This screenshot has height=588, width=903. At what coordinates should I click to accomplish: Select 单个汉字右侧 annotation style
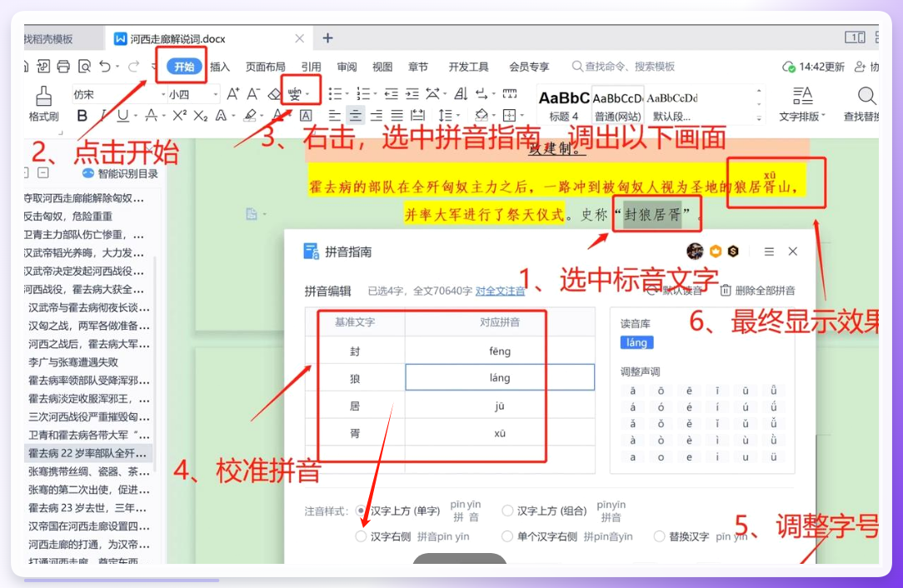[x=507, y=536]
